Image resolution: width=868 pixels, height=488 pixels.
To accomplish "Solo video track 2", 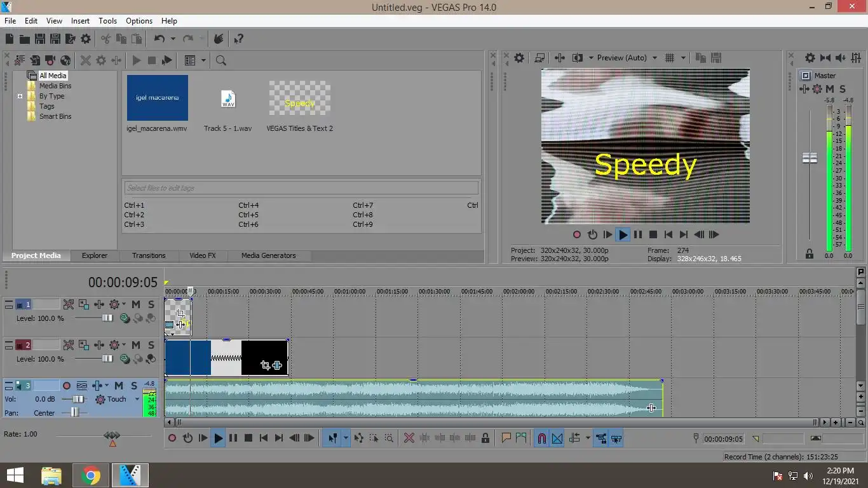I will 151,345.
